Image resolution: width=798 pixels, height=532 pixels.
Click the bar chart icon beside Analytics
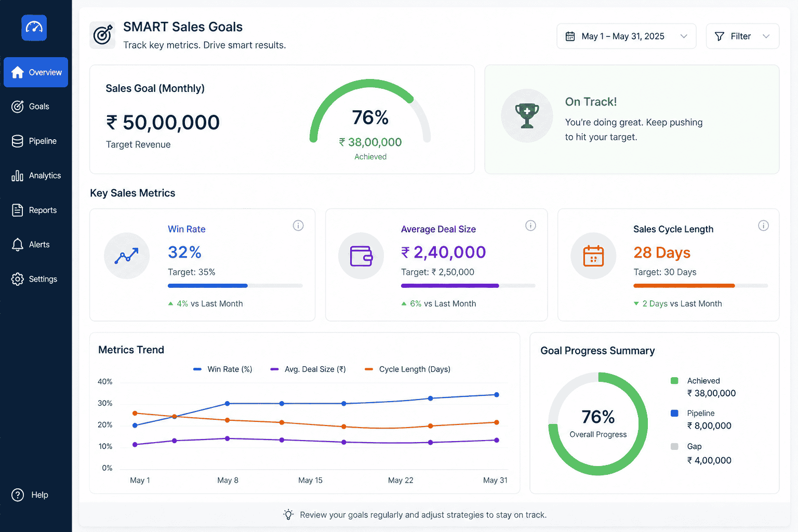18,176
